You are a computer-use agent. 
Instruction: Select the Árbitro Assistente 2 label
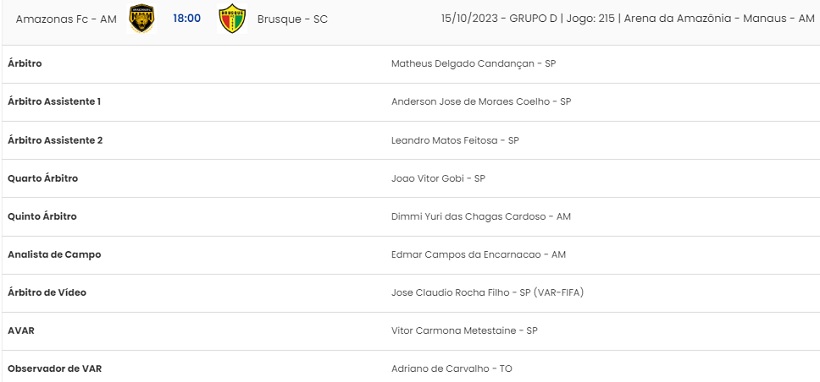pyautogui.click(x=55, y=140)
